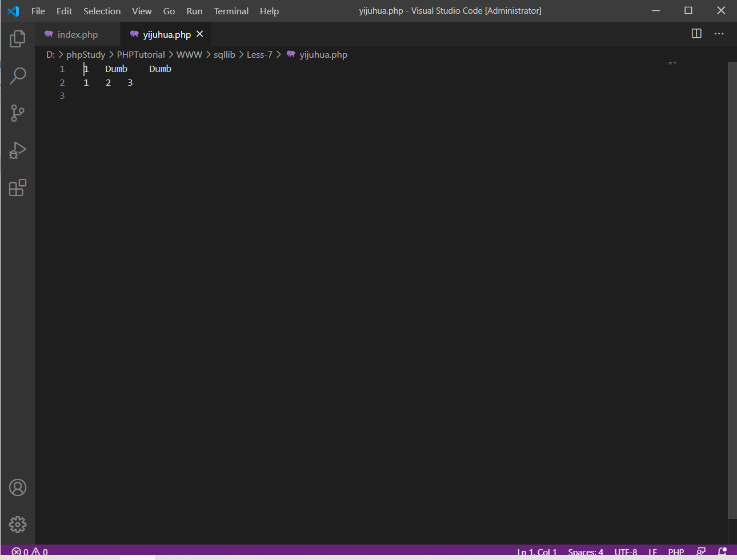The image size is (737, 560).
Task: Switch to the index.php tab
Action: 77,34
